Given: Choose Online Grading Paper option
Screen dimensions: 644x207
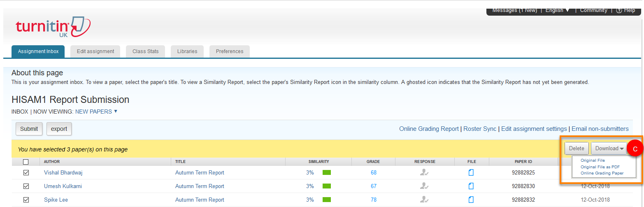Looking at the screenshot, I should 602,173.
